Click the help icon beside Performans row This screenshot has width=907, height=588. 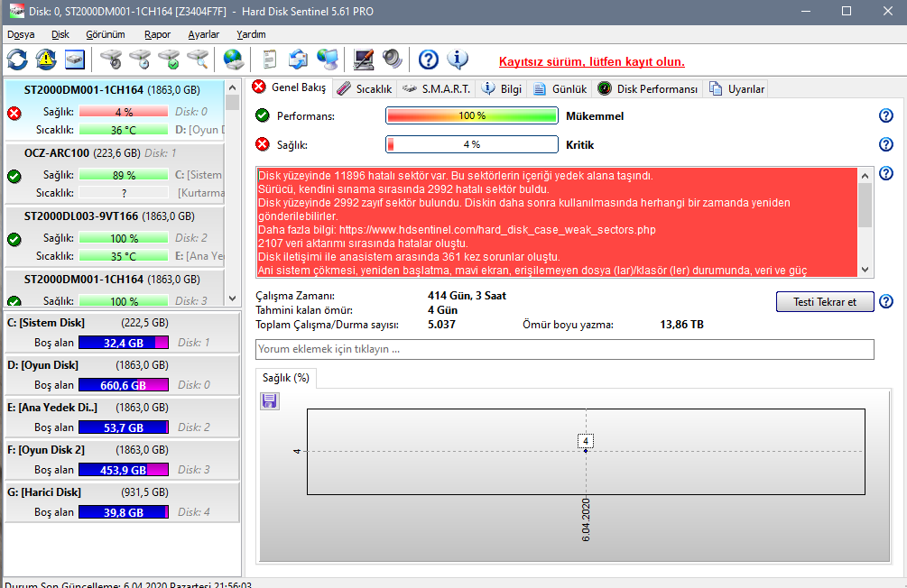[885, 115]
